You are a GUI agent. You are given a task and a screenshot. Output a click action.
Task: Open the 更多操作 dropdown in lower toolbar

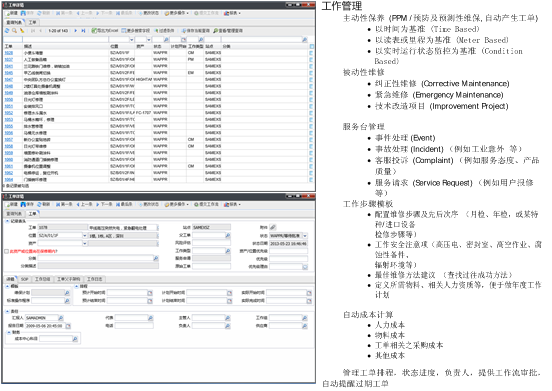point(176,204)
